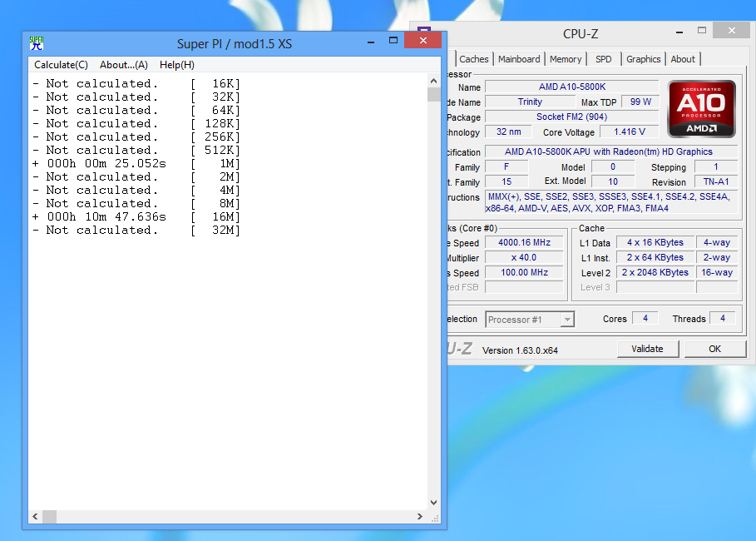This screenshot has width=756, height=541.
Task: Open the About...(A) menu in Super PI
Action: pos(124,65)
